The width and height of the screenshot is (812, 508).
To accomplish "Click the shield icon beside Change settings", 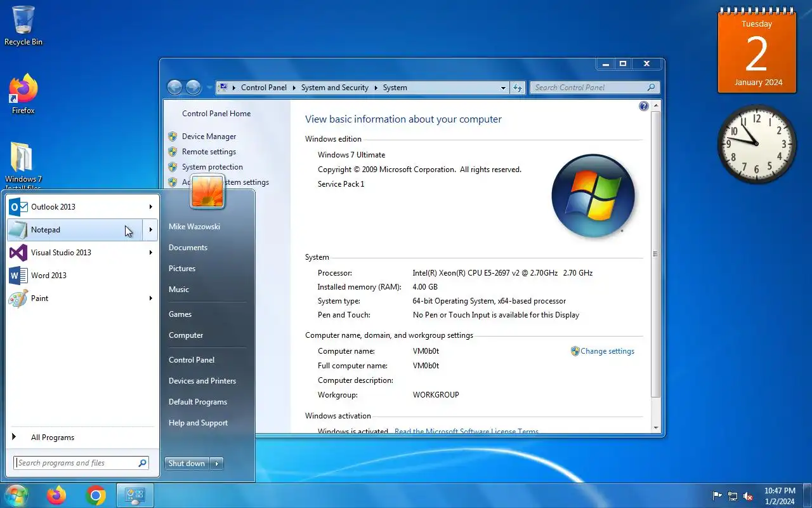I will point(575,351).
